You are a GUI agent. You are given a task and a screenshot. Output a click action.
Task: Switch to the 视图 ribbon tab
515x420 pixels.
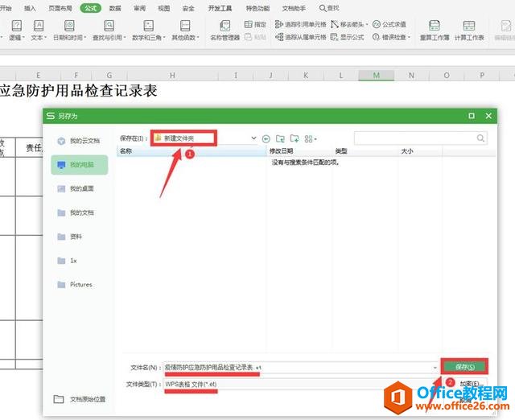point(164,8)
